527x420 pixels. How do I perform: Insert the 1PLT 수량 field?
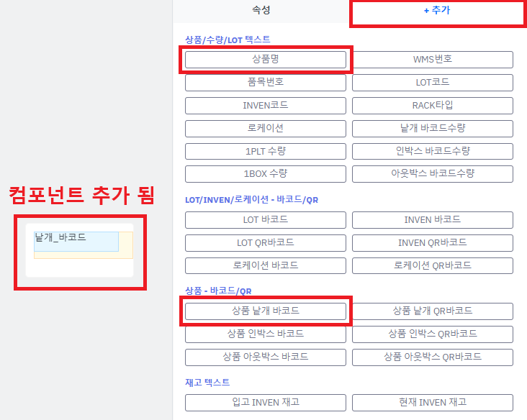[x=265, y=151]
